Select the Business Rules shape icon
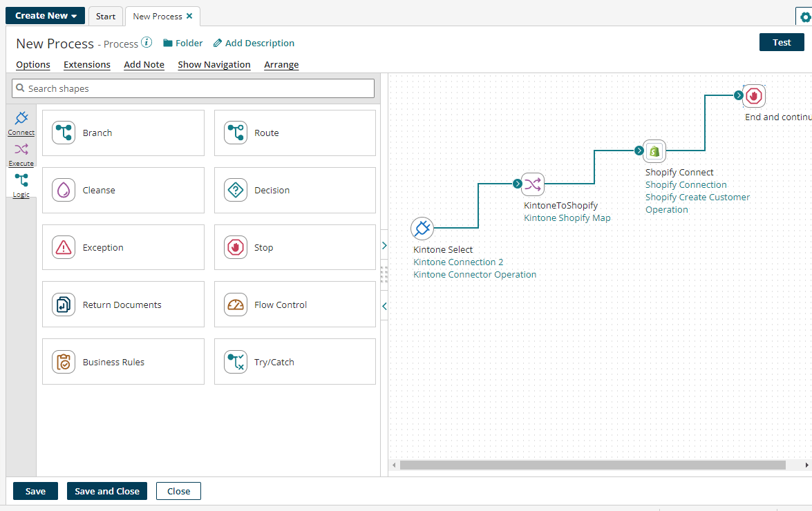 (x=64, y=362)
